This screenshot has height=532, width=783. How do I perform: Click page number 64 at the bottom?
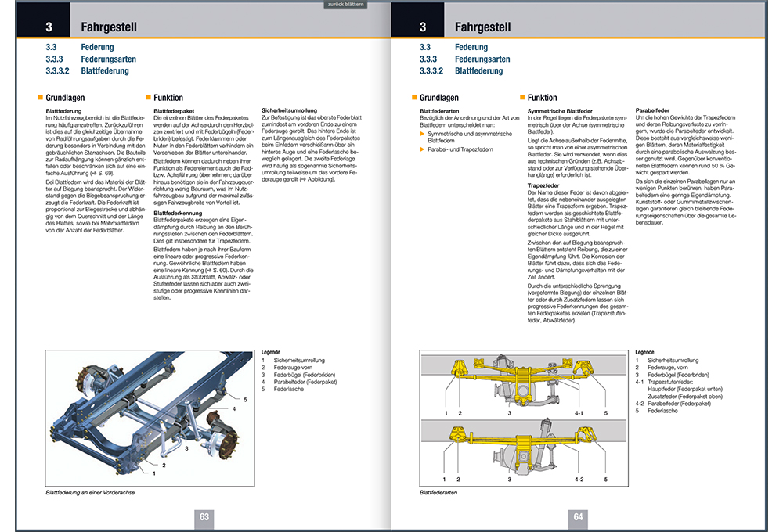pos(578,516)
